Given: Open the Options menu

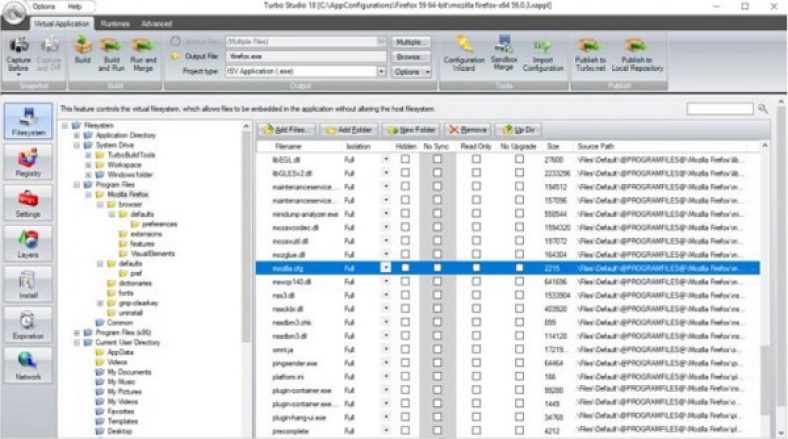Looking at the screenshot, I should [44, 7].
